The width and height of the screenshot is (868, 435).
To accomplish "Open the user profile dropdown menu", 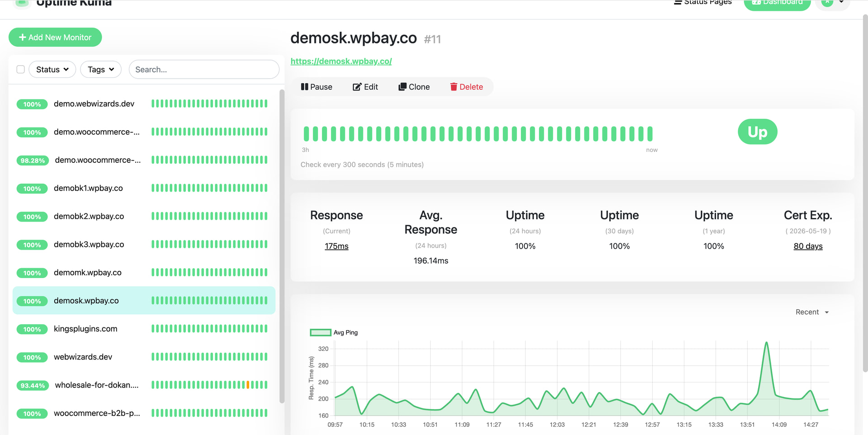I will point(833,3).
